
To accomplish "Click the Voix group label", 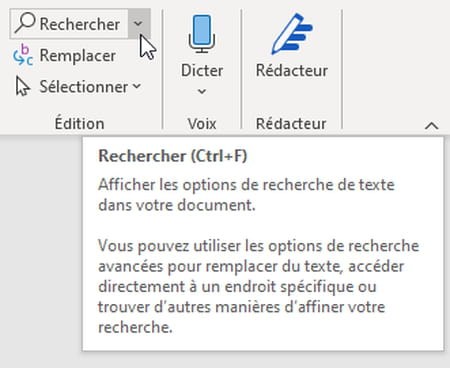I will pos(202,124).
